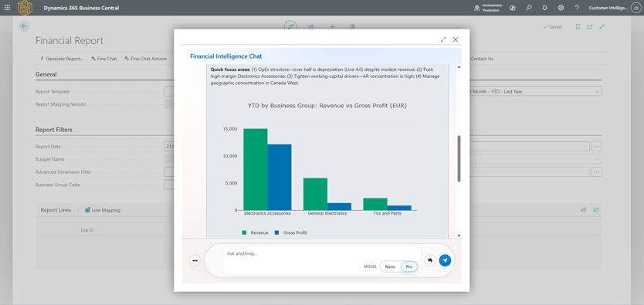Open page in new window icon
Screen dimensions: 644x305
pos(590,27)
